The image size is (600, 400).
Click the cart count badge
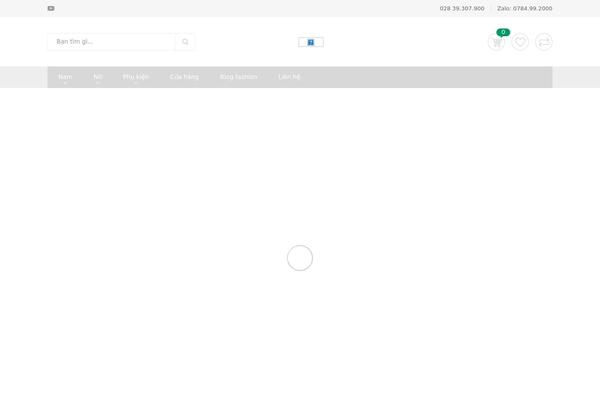[503, 32]
